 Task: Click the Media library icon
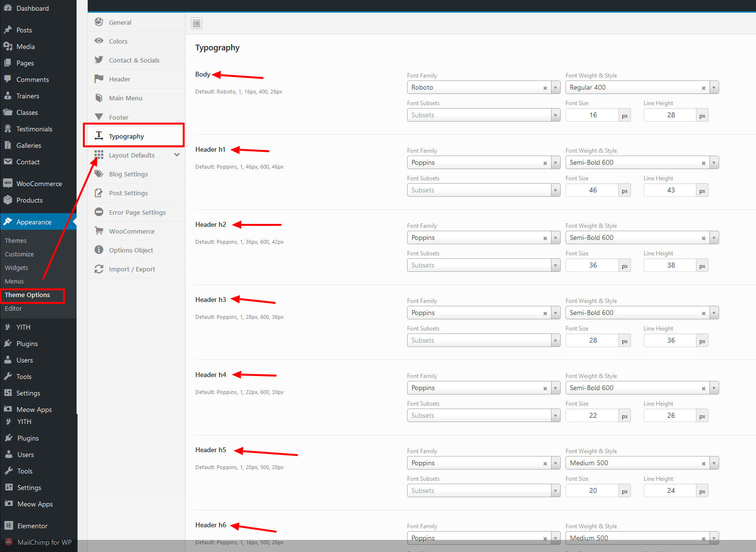click(8, 47)
